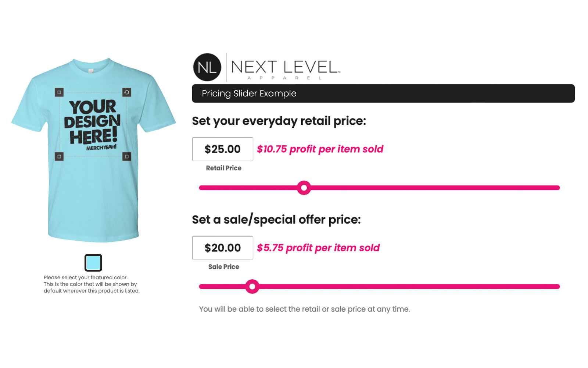Viewport: 588px width, 368px height.
Task: Click the Next Level Apparel wordmark
Action: coord(285,68)
